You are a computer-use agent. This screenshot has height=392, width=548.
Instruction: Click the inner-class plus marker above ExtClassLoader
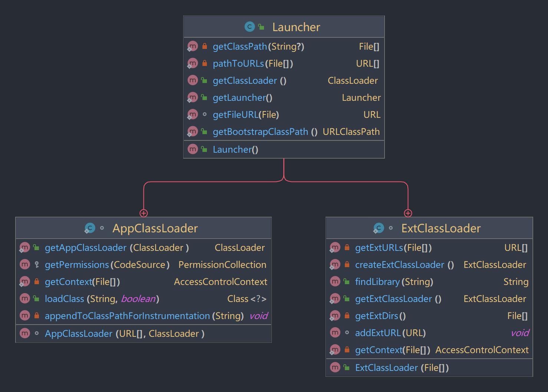408,213
